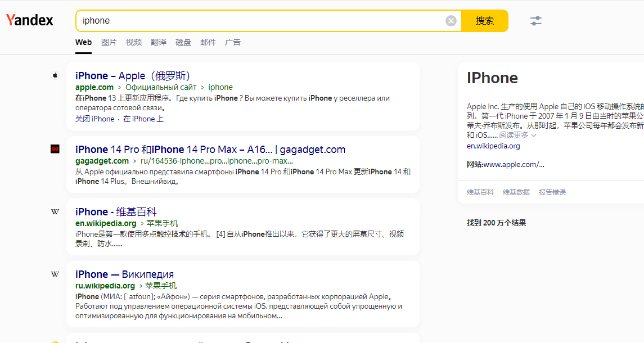
Task: Clear the search field with X icon
Action: coord(451,21)
